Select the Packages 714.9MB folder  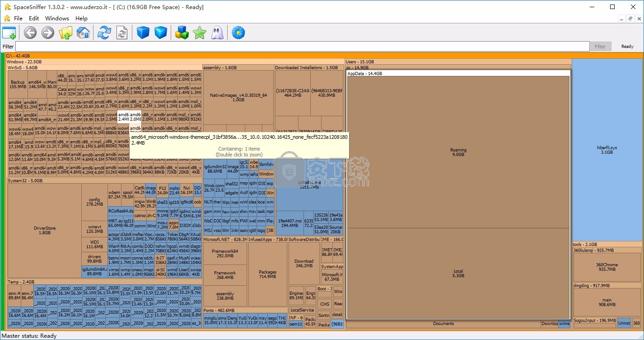267,274
